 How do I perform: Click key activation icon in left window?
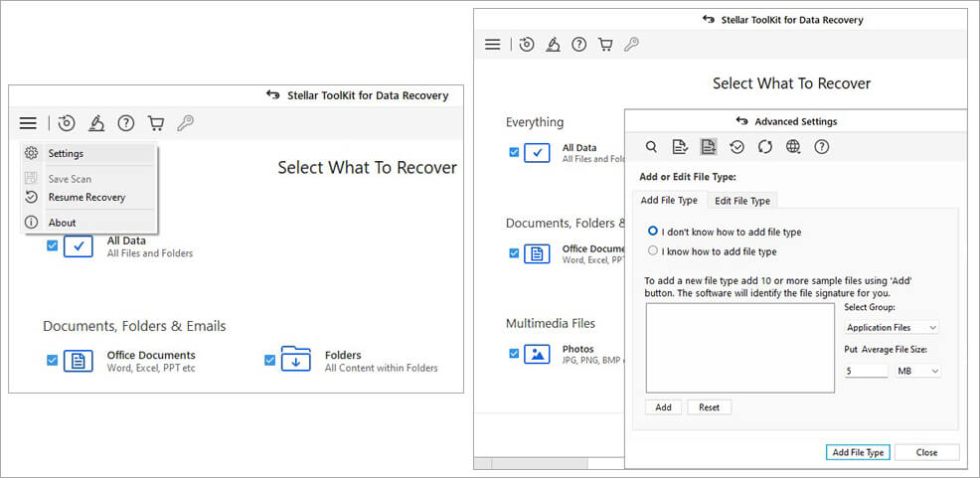(x=185, y=123)
